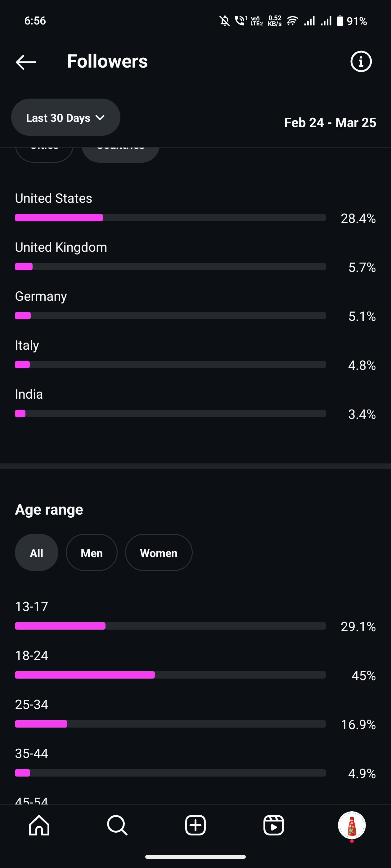The width and height of the screenshot is (391, 868).
Task: Tap the battery status icon
Action: (x=340, y=21)
